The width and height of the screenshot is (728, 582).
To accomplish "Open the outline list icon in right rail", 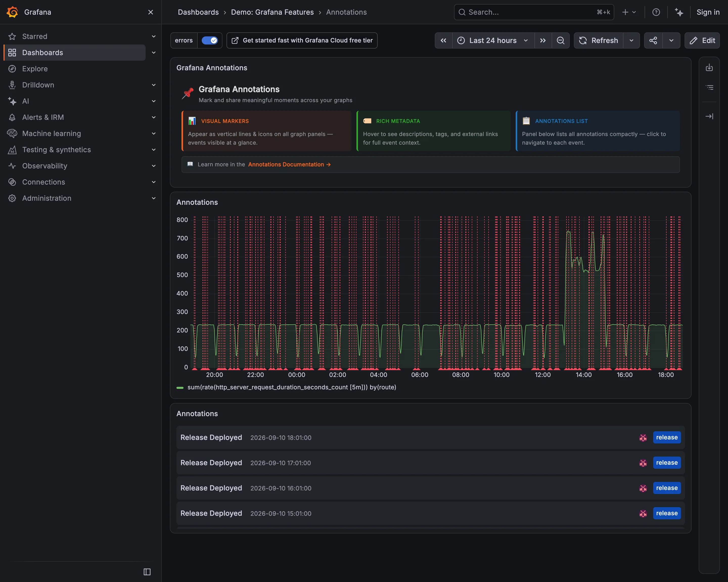I will click(x=710, y=87).
